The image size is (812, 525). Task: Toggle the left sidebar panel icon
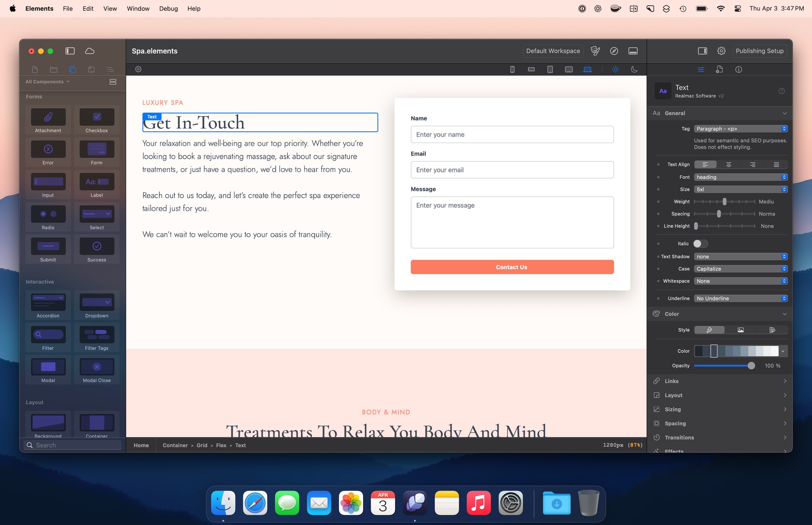[70, 51]
